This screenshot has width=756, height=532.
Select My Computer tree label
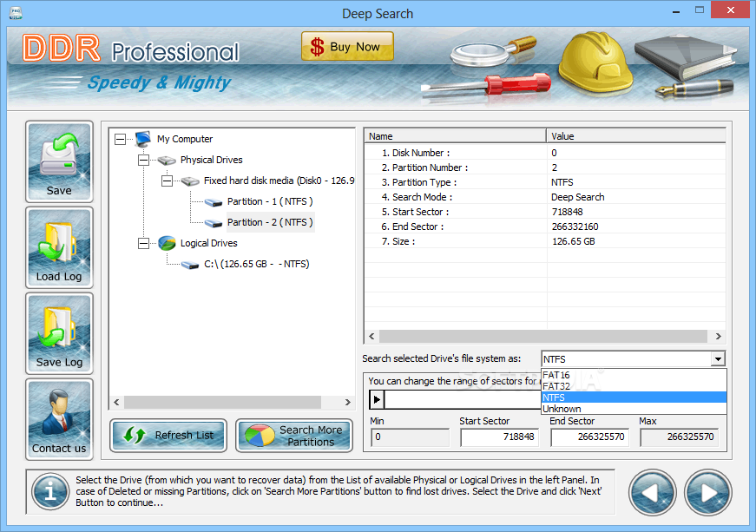[185, 139]
